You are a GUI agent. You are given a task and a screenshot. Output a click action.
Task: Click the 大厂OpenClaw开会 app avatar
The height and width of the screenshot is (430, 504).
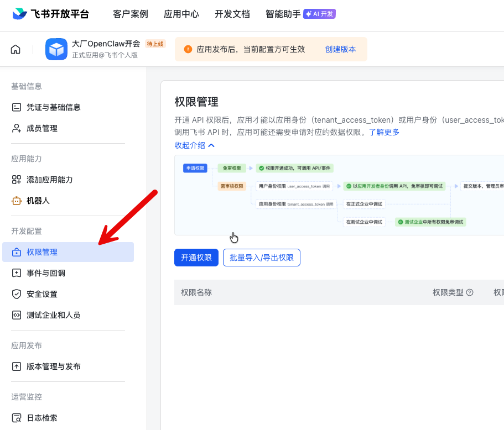click(56, 49)
